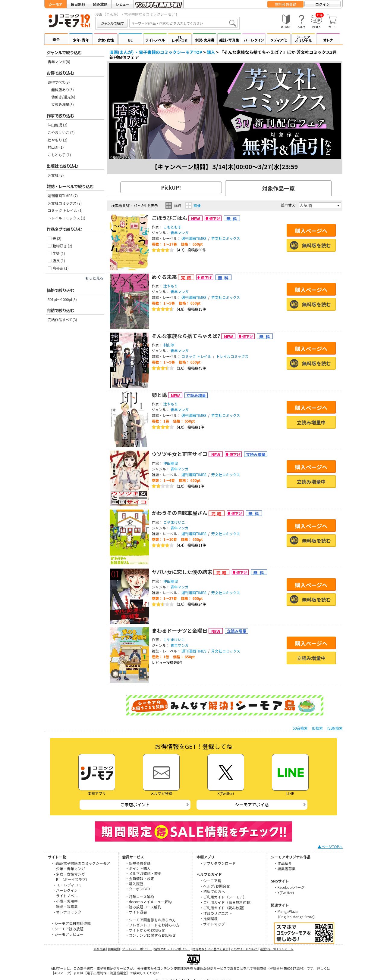The image size is (387, 980).
Task: Check the 生徒 (1) tag checkbox
Action: point(49,253)
